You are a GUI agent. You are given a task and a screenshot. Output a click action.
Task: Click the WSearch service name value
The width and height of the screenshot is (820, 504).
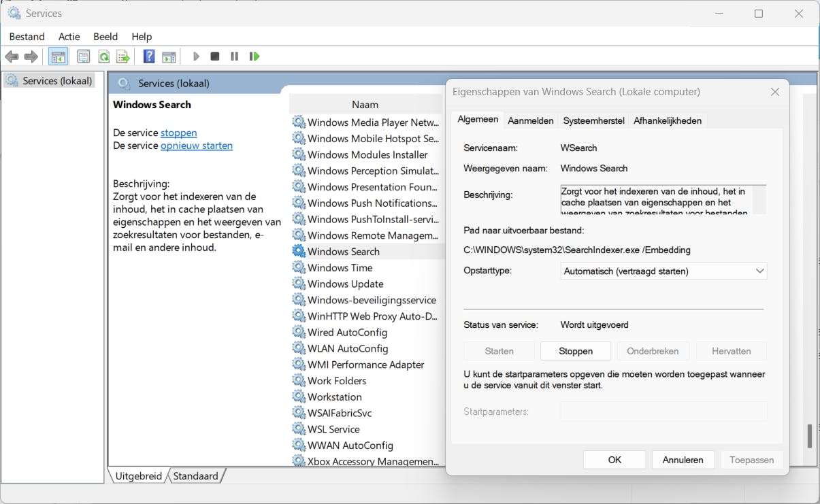[579, 148]
